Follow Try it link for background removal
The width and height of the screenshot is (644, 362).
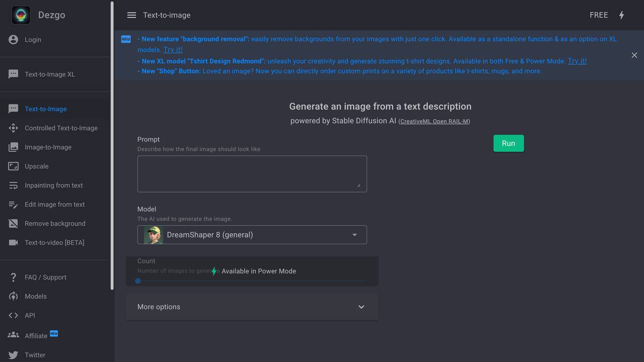point(173,50)
